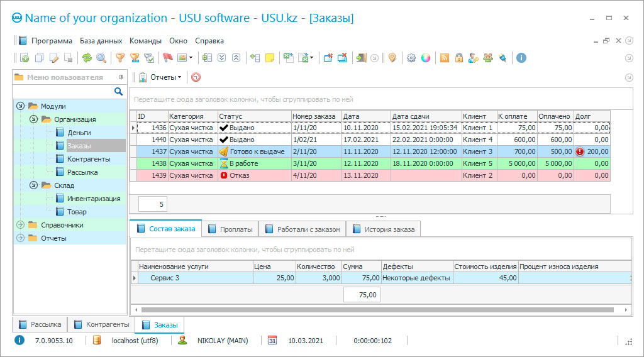Select Рассылка in the modules tree

click(x=82, y=172)
